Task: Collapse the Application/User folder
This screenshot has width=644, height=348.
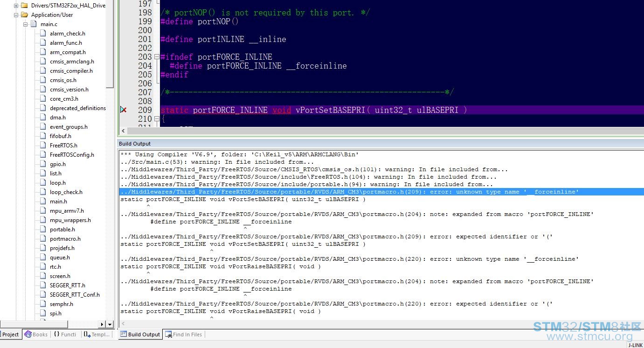Action: [16, 15]
